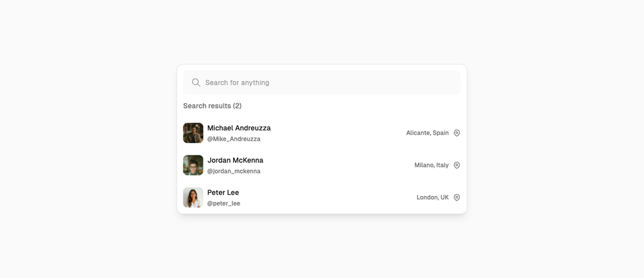Click the 'Alicante, Spain' location text
Screen dimensions: 644x278
coord(428,133)
